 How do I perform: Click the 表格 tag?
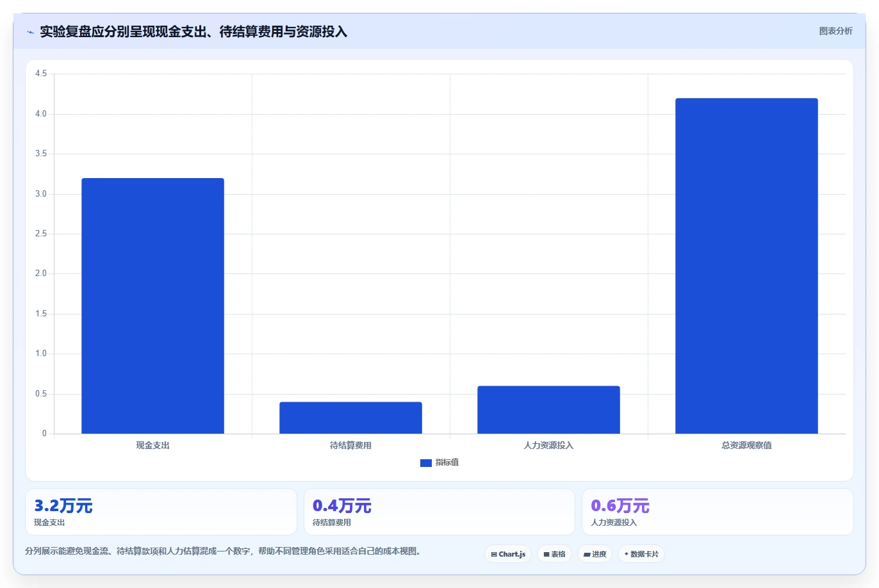[x=554, y=554]
